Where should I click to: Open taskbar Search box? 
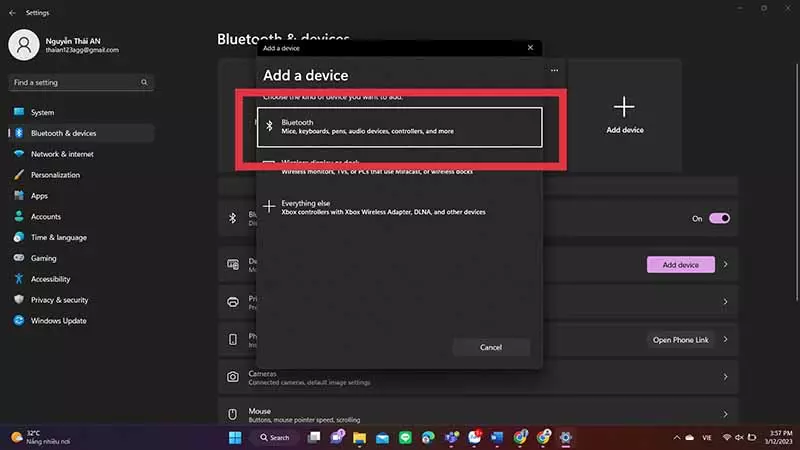(x=275, y=438)
